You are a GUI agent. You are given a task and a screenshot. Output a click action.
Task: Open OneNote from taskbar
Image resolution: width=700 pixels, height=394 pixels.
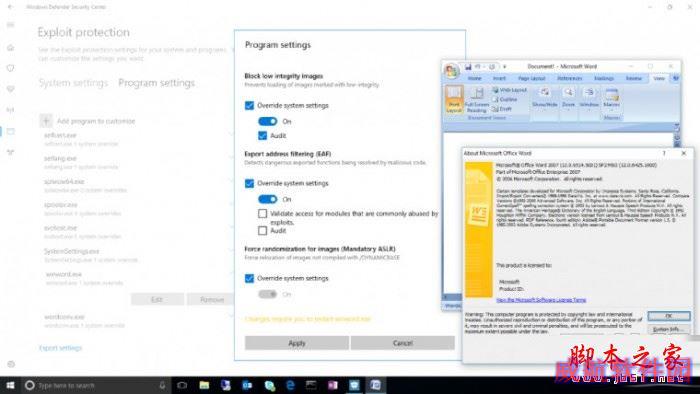click(x=333, y=385)
